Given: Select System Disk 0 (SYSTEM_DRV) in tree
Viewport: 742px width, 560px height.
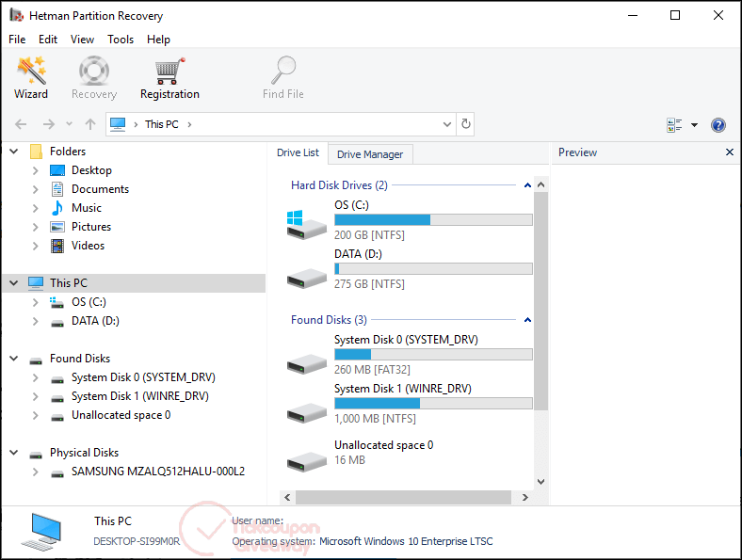Looking at the screenshot, I should point(143,377).
